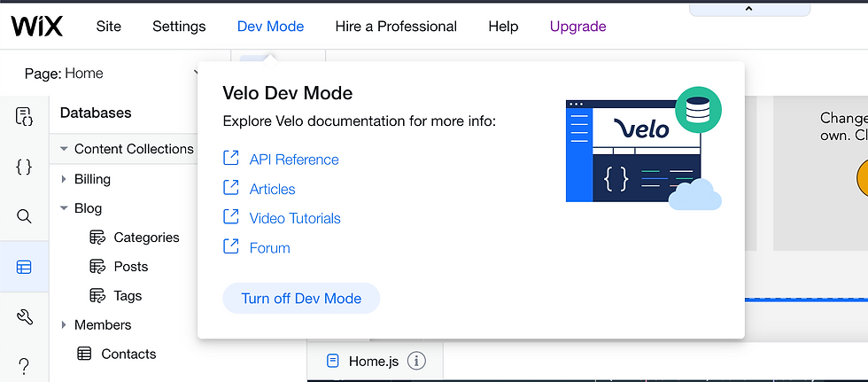The height and width of the screenshot is (382, 868).
Task: Collapse the Blog folder
Action: coord(64,208)
